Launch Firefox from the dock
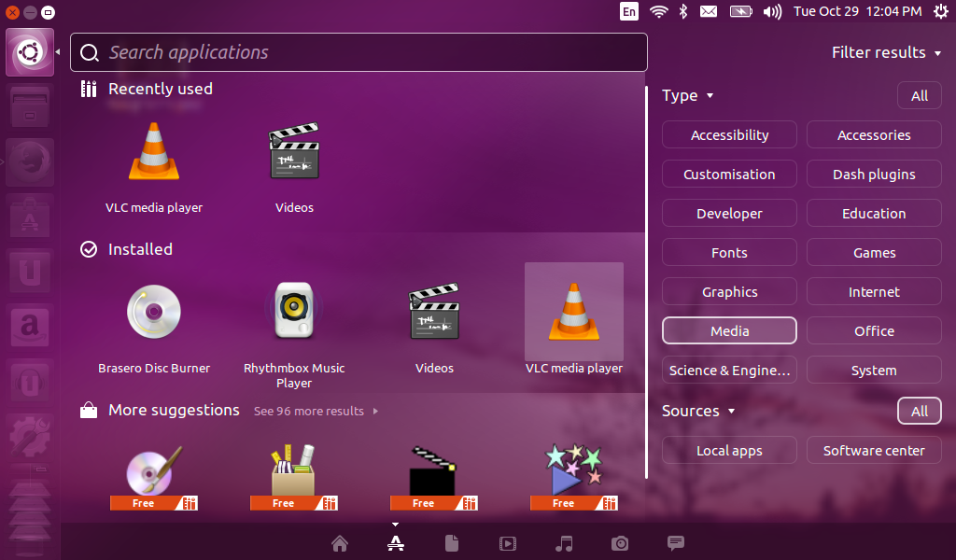Screen dimensions: 956x560 coord(29,161)
